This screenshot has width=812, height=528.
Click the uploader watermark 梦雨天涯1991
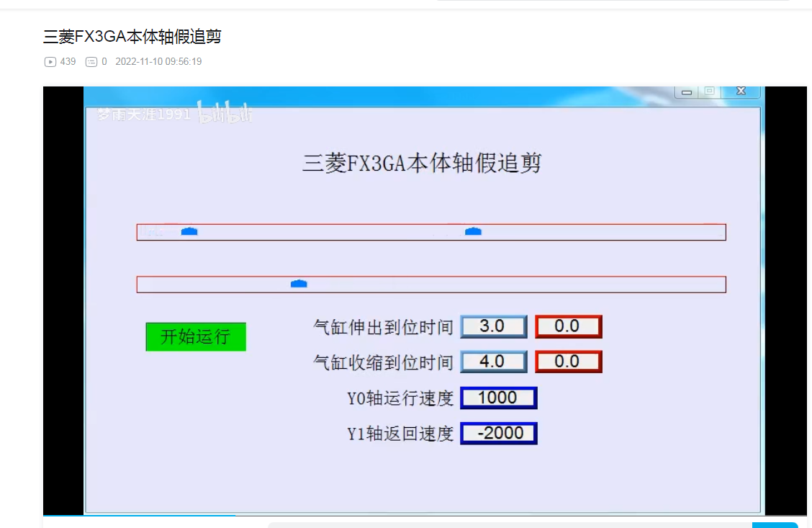[143, 114]
